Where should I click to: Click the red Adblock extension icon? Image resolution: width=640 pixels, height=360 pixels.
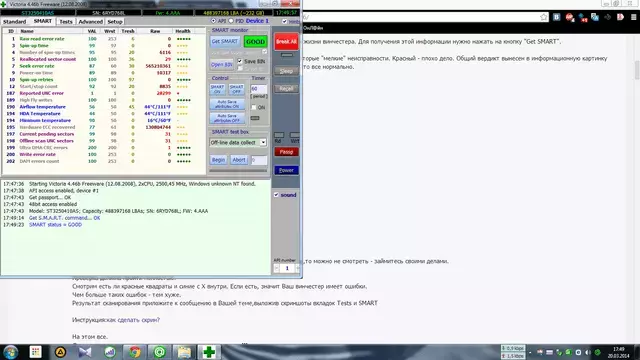pyautogui.click(x=570, y=17)
